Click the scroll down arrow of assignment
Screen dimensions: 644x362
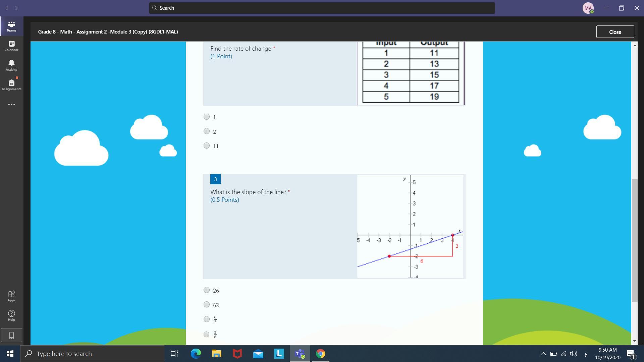634,341
